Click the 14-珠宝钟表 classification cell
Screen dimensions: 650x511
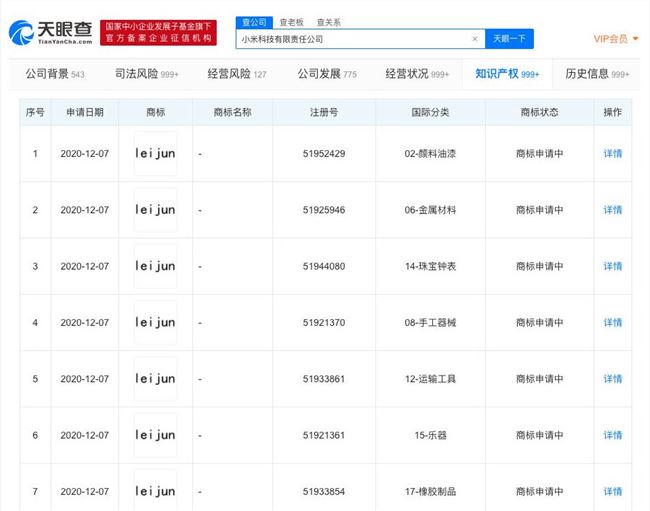pos(430,266)
